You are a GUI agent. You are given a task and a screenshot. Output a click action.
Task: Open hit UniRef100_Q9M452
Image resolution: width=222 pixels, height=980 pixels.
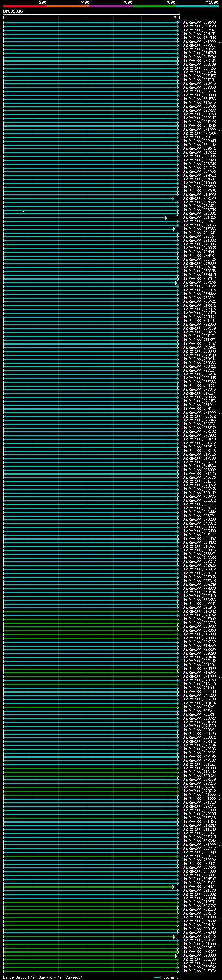tap(199, 34)
